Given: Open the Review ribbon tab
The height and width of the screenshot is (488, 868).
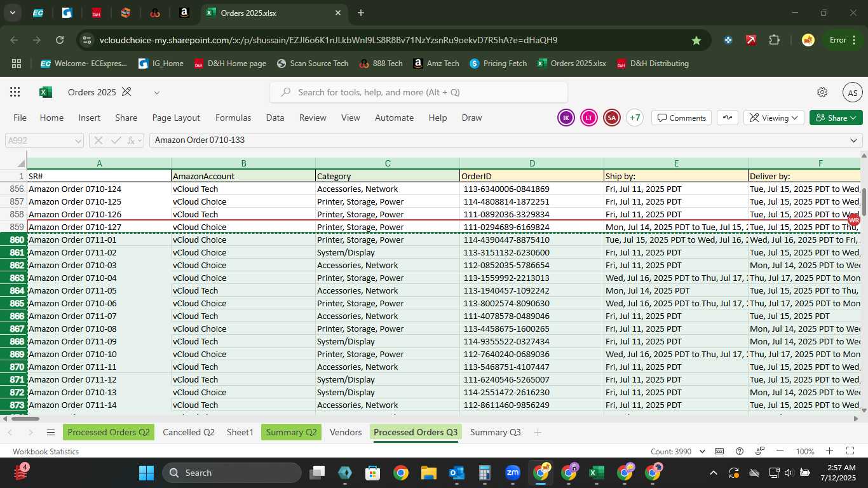Looking at the screenshot, I should tap(313, 118).
